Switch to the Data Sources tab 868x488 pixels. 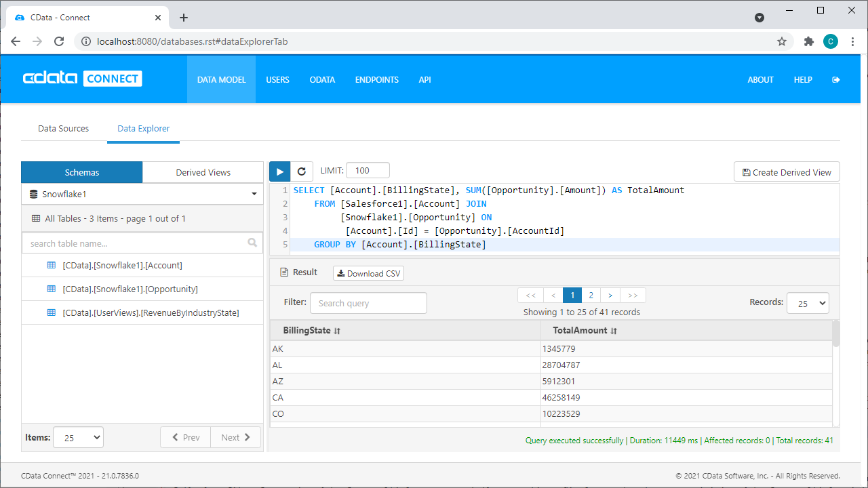[x=63, y=128]
